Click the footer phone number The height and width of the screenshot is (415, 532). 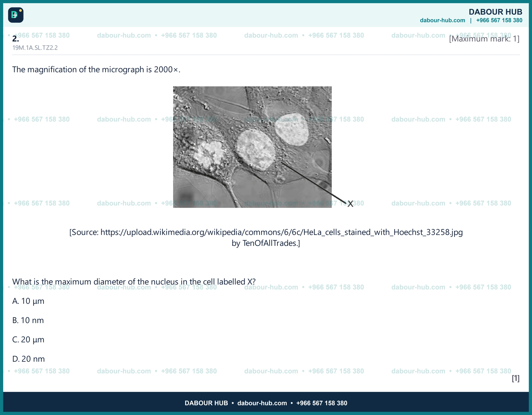coord(321,403)
